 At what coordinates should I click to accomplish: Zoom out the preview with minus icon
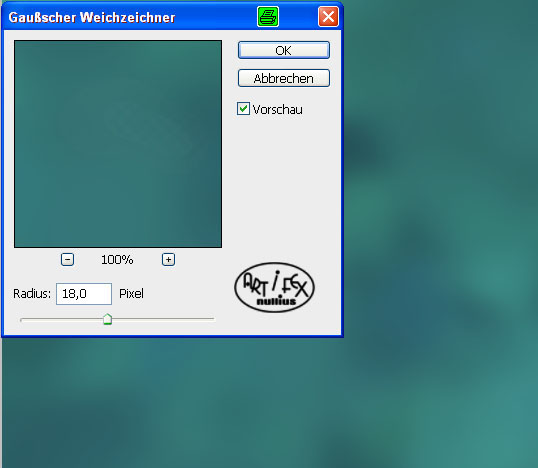coord(67,259)
